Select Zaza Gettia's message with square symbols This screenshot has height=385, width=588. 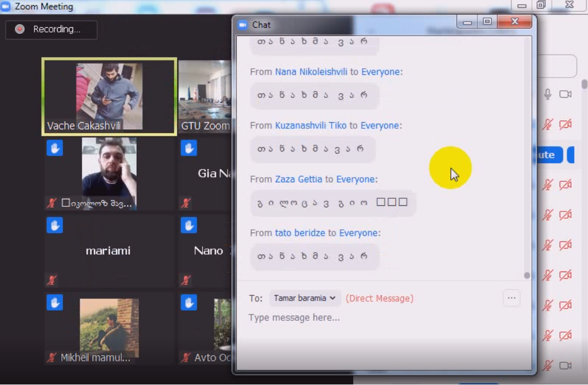tap(333, 203)
